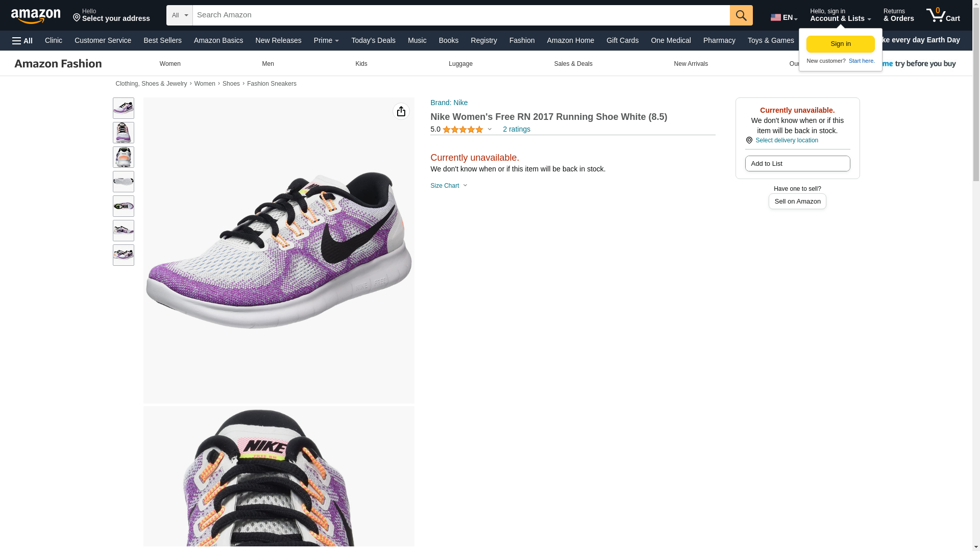Select the New Arrivals fashion tab
The height and width of the screenshot is (551, 980).
[691, 64]
